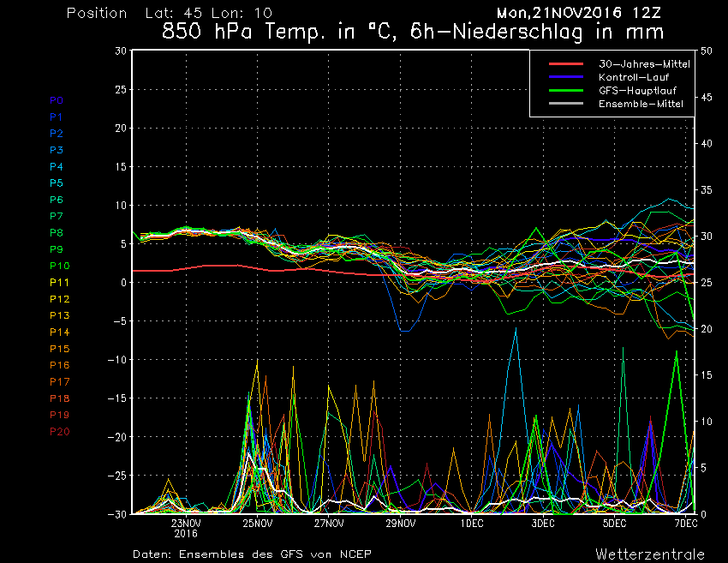Click the right precipitation axis value 15
Screen dimensions: 728x563
pos(707,375)
